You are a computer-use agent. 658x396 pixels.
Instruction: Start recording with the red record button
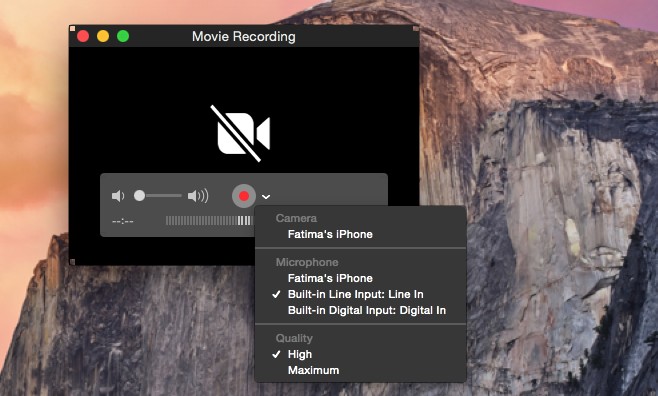tap(244, 196)
